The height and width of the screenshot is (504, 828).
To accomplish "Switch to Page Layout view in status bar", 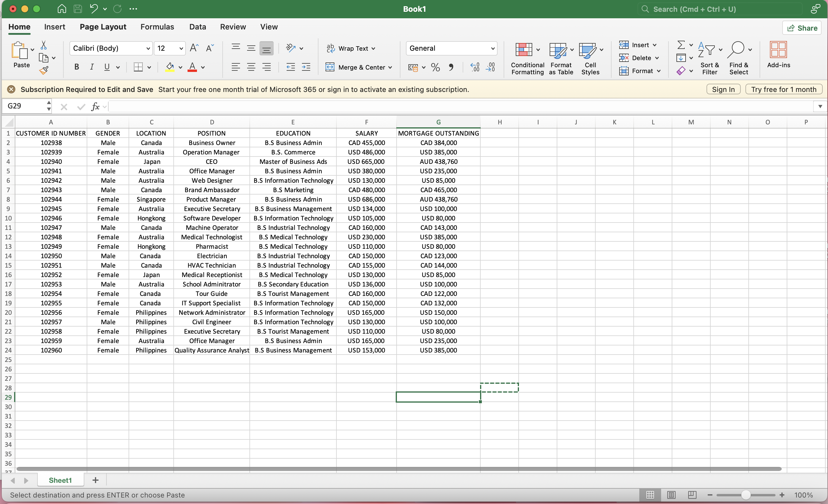I will [x=671, y=495].
